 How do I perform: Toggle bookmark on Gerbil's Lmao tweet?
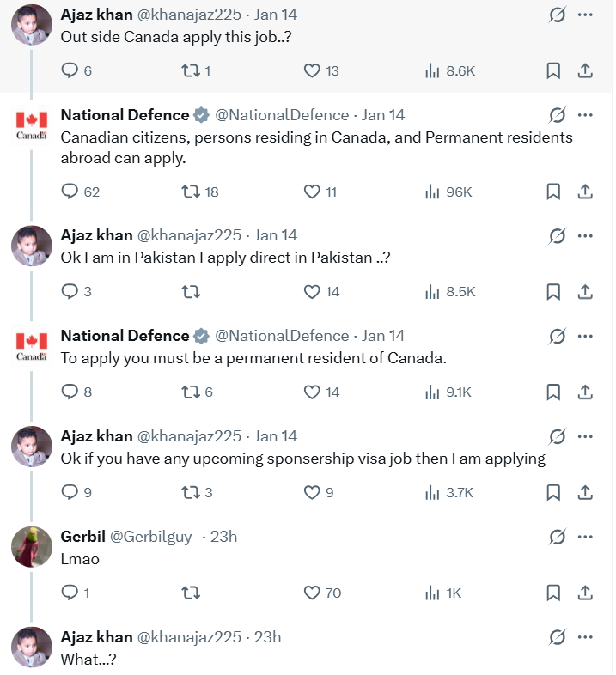[553, 593]
